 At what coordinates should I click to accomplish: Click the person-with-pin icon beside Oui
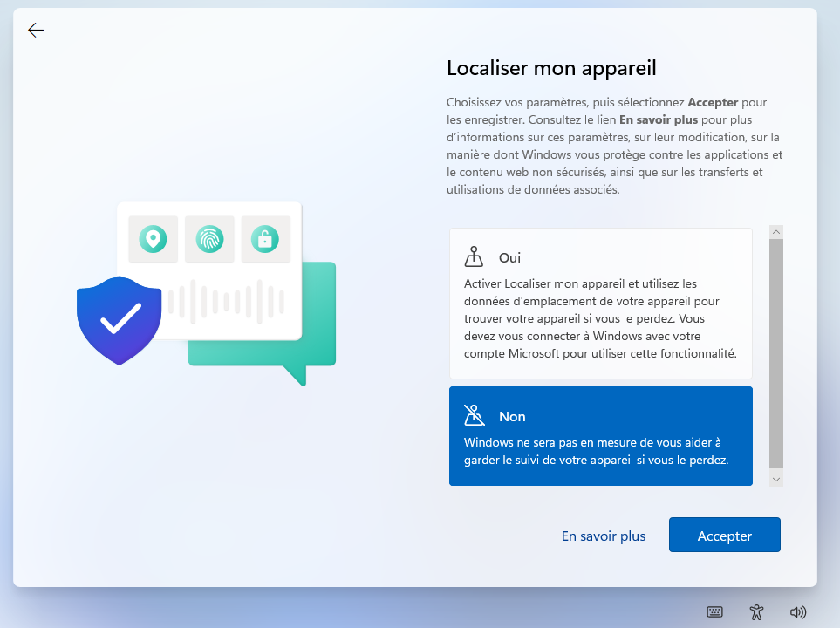pyautogui.click(x=474, y=257)
